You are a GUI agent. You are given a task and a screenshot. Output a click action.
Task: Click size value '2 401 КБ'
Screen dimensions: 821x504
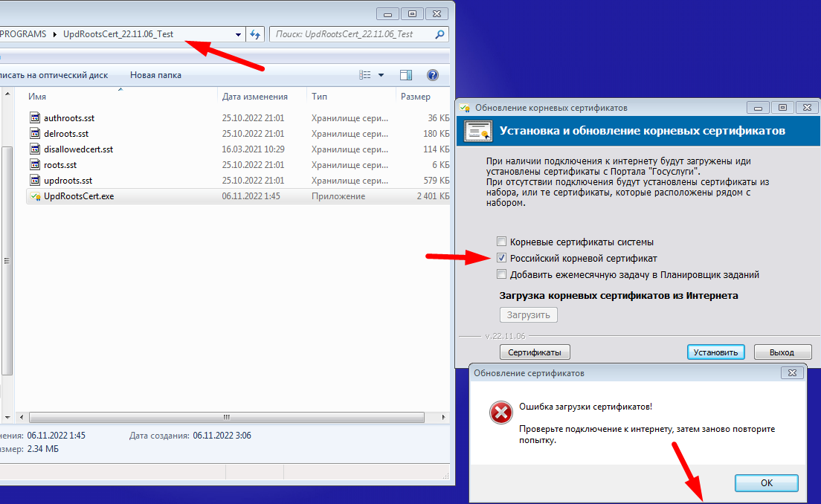pos(433,196)
